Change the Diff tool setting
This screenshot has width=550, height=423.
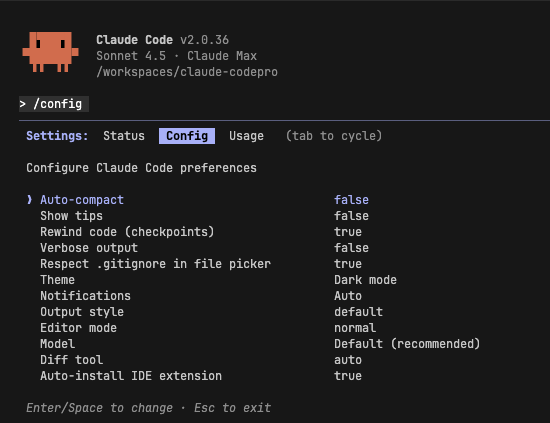click(x=201, y=360)
